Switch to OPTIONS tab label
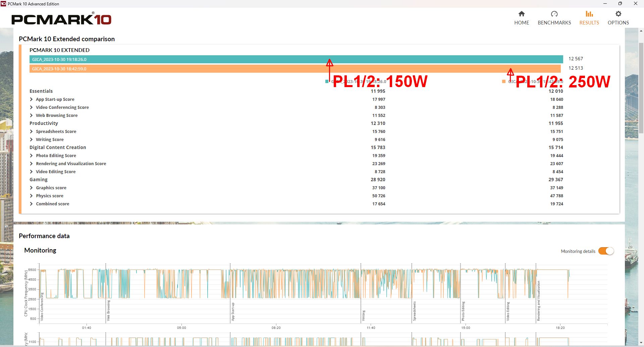 click(618, 23)
